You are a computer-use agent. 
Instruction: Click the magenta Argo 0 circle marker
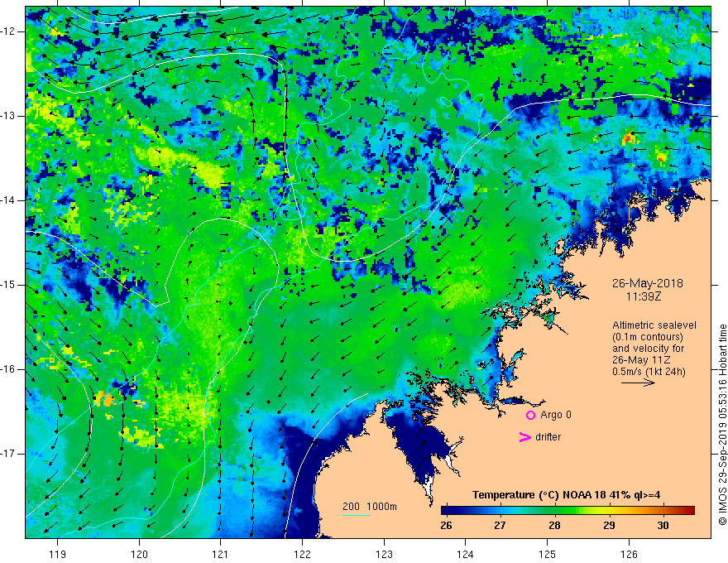[x=530, y=416]
